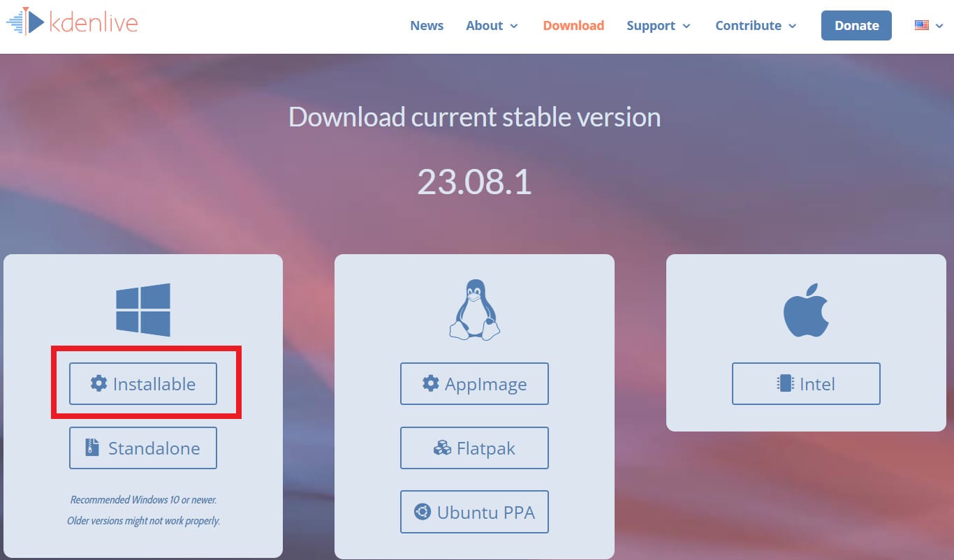Click the Linux Tux penguin icon
Viewport: 954px width, 560px height.
474,309
